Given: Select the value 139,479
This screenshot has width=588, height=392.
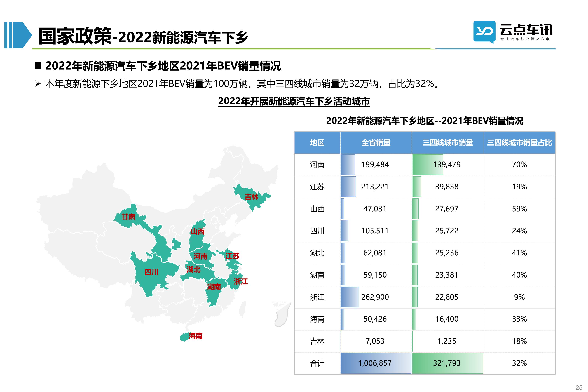Looking at the screenshot, I should (x=447, y=165).
